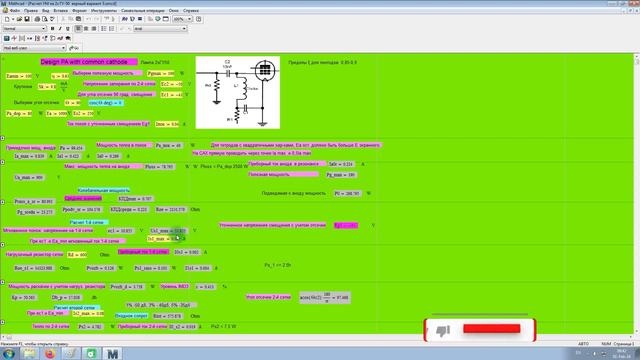Click the Resource Center icon after zoom
This screenshot has width=640, height=360.
198,19
